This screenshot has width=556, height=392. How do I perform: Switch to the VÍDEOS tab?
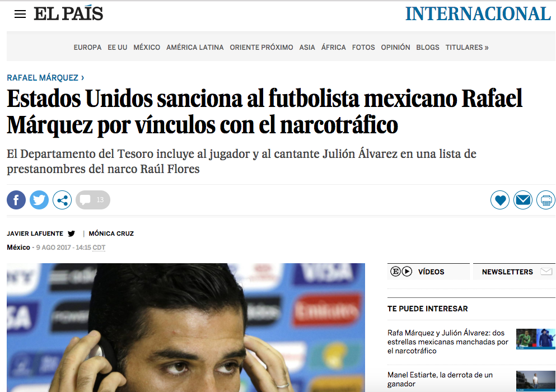tap(428, 272)
